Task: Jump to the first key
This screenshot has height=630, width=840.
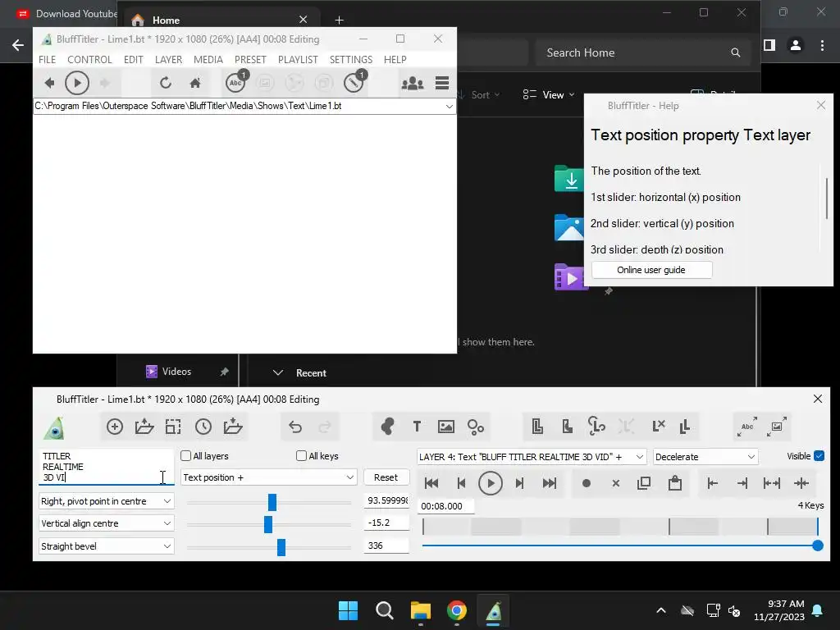Action: tap(431, 483)
